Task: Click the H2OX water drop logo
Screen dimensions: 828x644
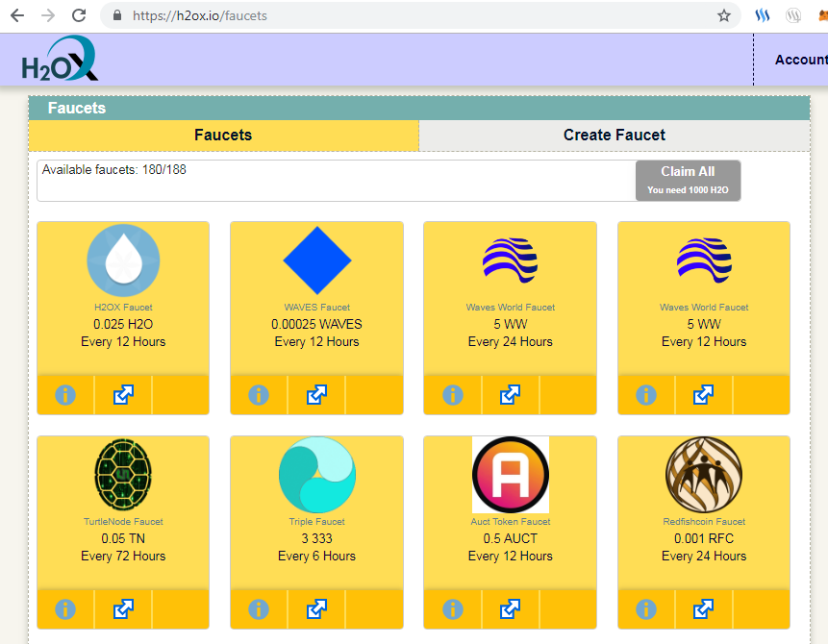Action: tap(123, 260)
